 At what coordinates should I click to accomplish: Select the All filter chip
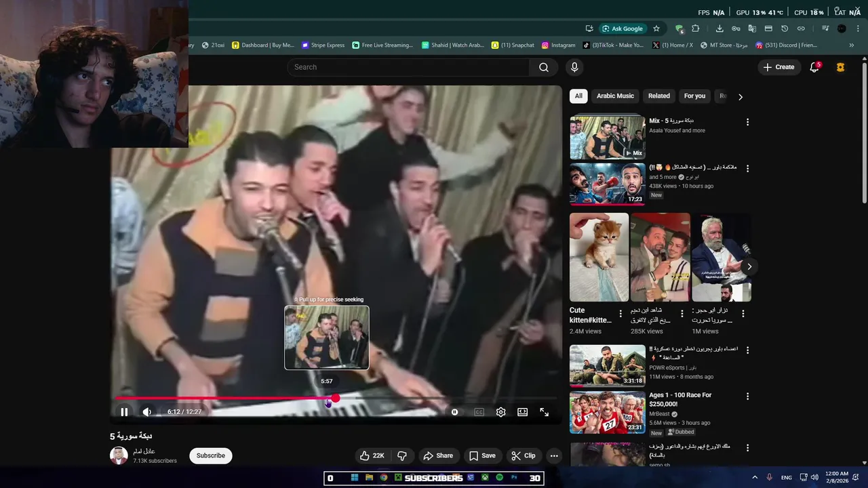tap(578, 96)
